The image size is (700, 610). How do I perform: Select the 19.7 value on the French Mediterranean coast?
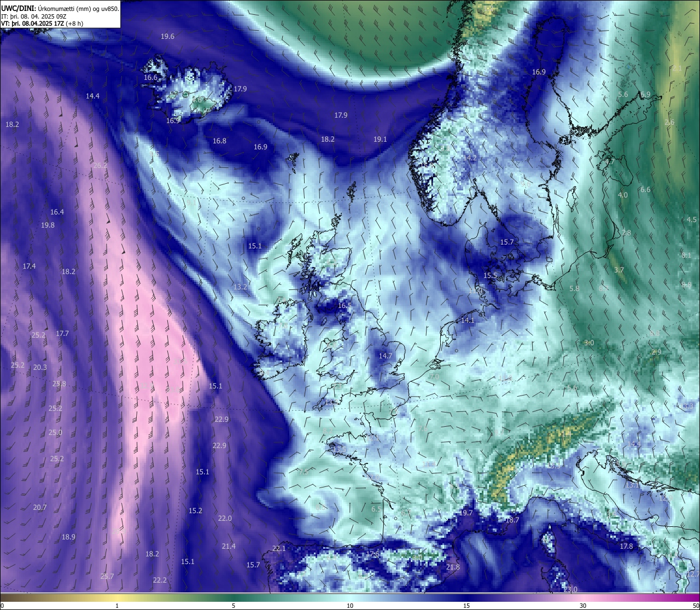coord(466,513)
